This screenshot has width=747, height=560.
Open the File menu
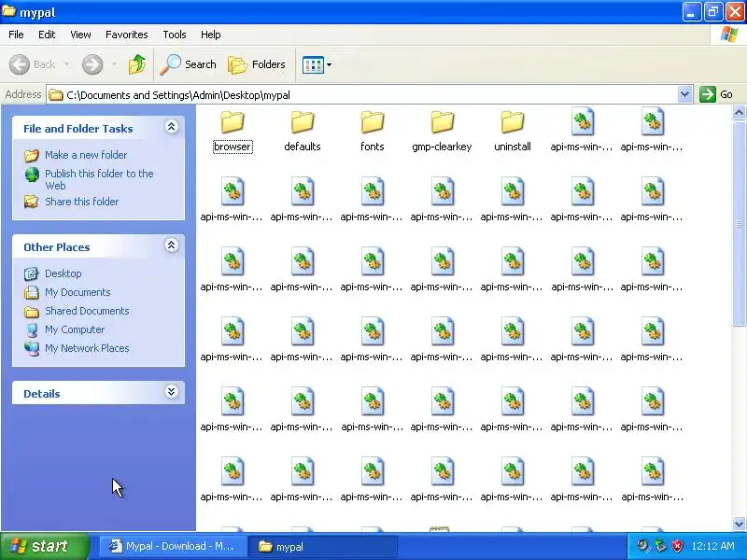click(16, 35)
